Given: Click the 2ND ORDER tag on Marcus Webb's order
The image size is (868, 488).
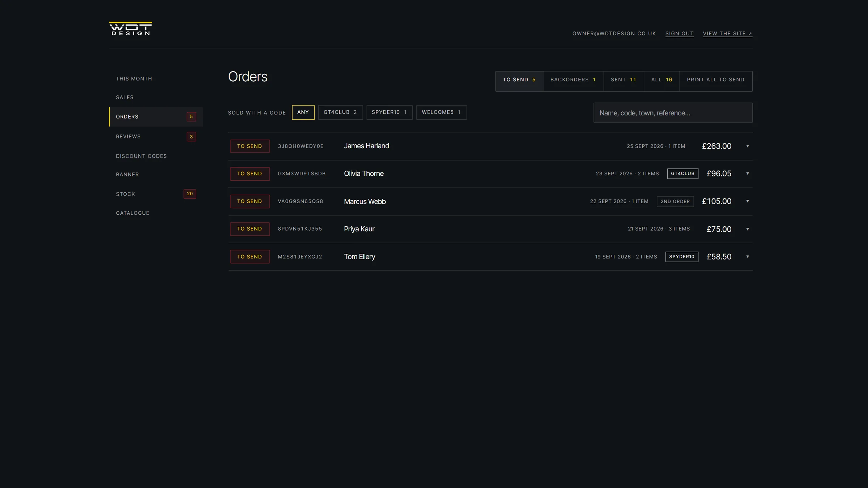Looking at the screenshot, I should click(675, 201).
